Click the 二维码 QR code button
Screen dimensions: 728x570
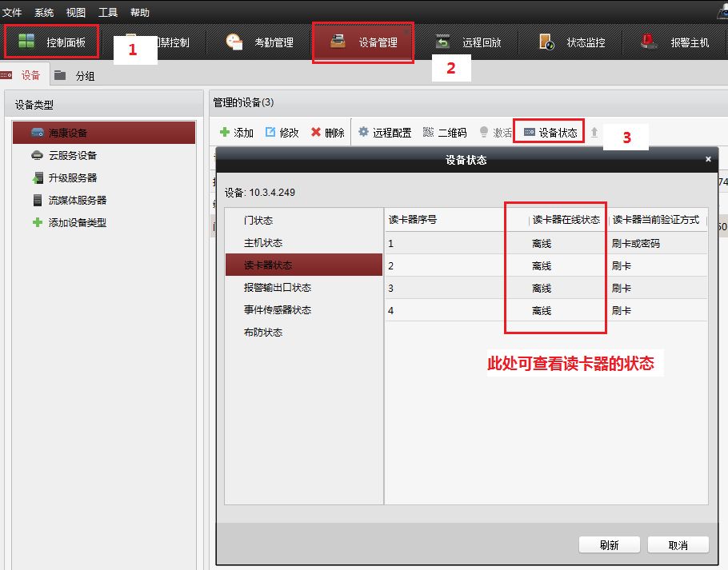[x=444, y=133]
